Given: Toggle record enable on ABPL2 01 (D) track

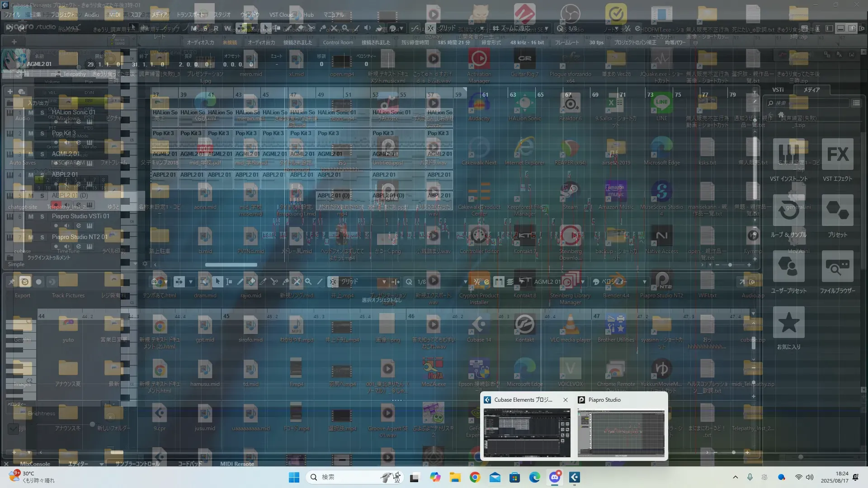Looking at the screenshot, I should [56, 205].
